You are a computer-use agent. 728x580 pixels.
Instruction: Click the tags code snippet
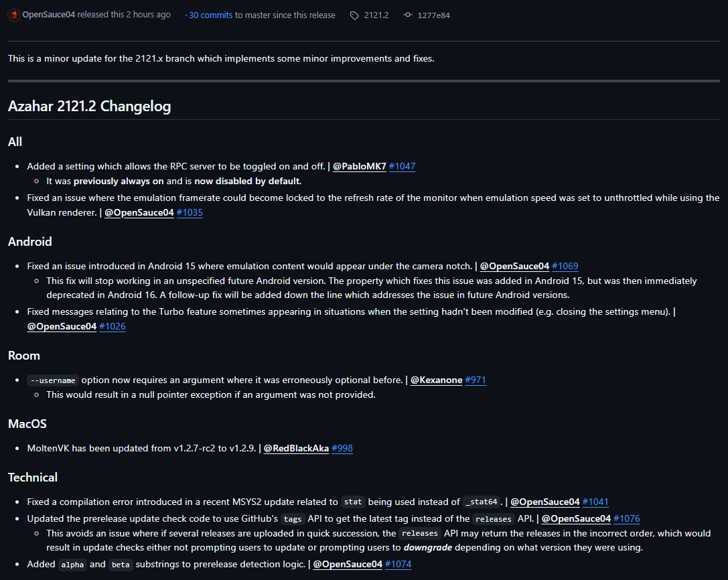point(293,519)
